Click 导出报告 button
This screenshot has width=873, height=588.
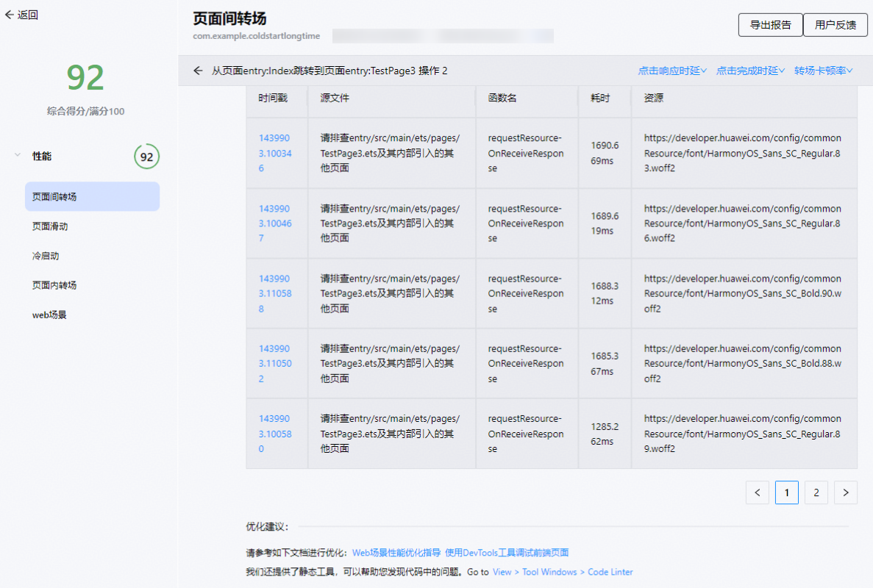point(770,24)
